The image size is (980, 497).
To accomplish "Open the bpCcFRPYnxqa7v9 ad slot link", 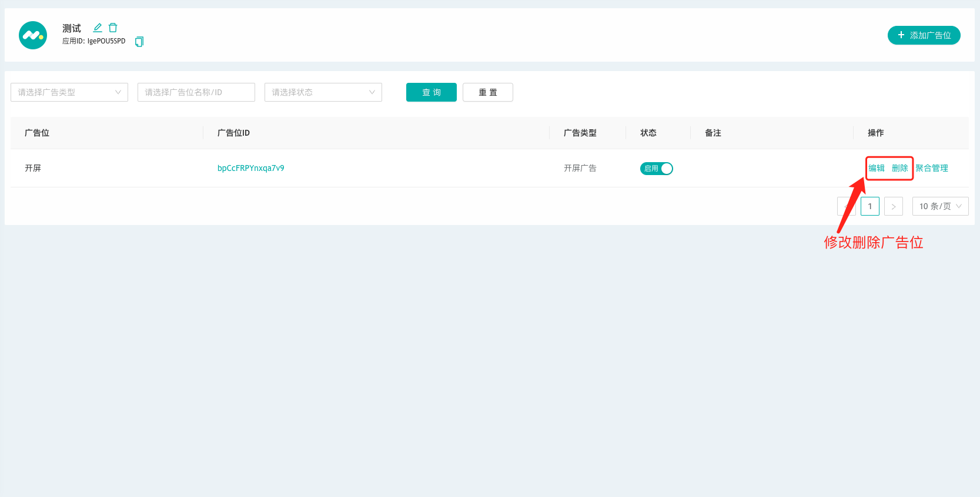I will 251,168.
